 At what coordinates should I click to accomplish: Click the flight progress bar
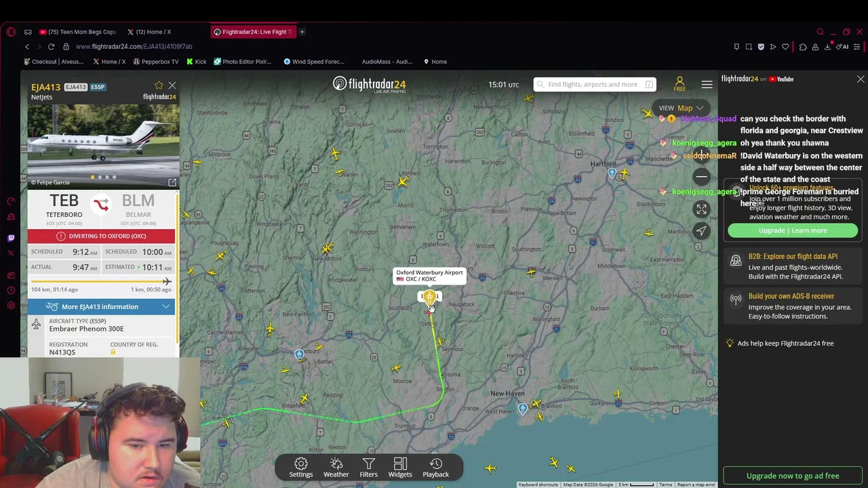point(101,281)
